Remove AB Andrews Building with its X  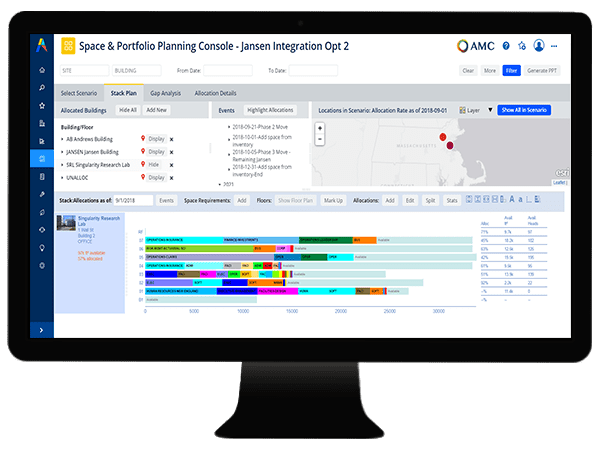(171, 139)
